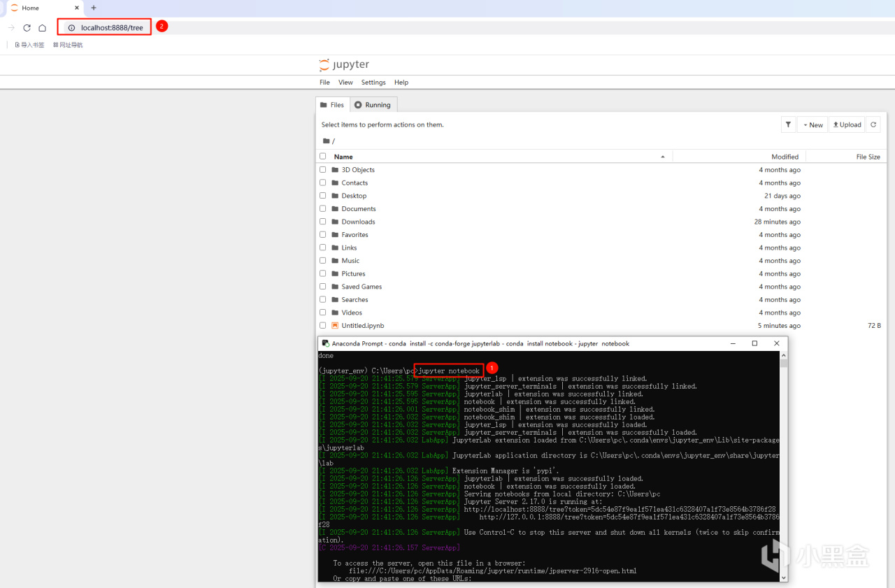The image size is (895, 588).
Task: Click the Contacts folder icon
Action: click(x=335, y=182)
